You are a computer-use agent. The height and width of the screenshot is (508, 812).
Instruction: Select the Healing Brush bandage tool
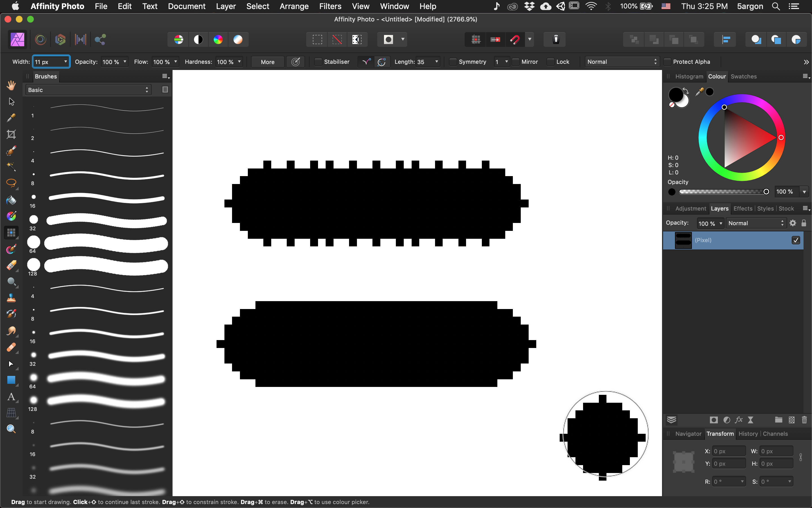point(11,347)
